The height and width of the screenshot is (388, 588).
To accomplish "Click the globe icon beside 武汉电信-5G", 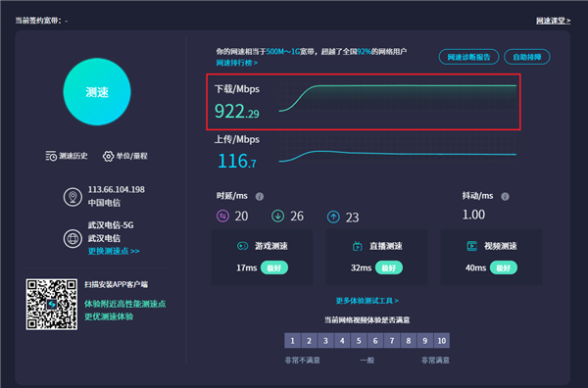I will point(73,238).
